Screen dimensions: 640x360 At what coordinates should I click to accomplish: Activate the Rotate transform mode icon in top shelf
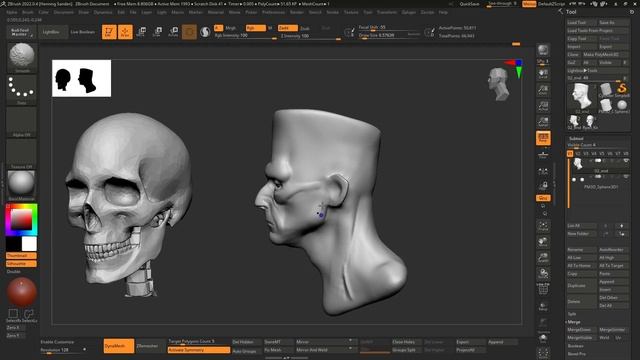tap(173, 32)
